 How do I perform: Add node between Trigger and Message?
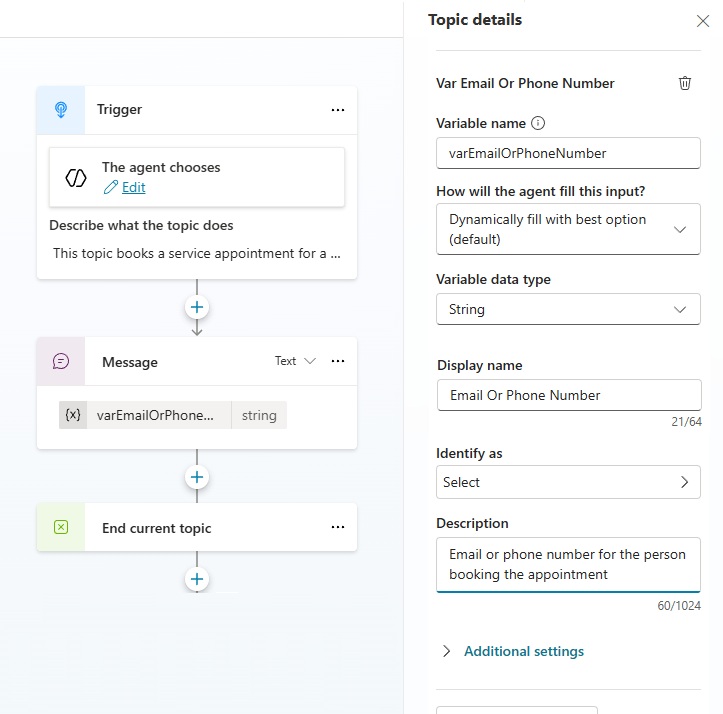click(x=197, y=307)
